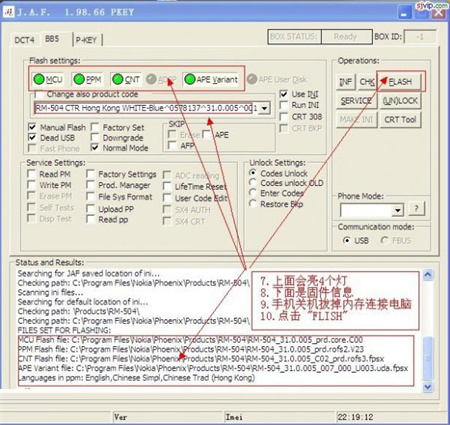
Task: Click the status log scroll down arrow
Action: pyautogui.click(x=428, y=387)
